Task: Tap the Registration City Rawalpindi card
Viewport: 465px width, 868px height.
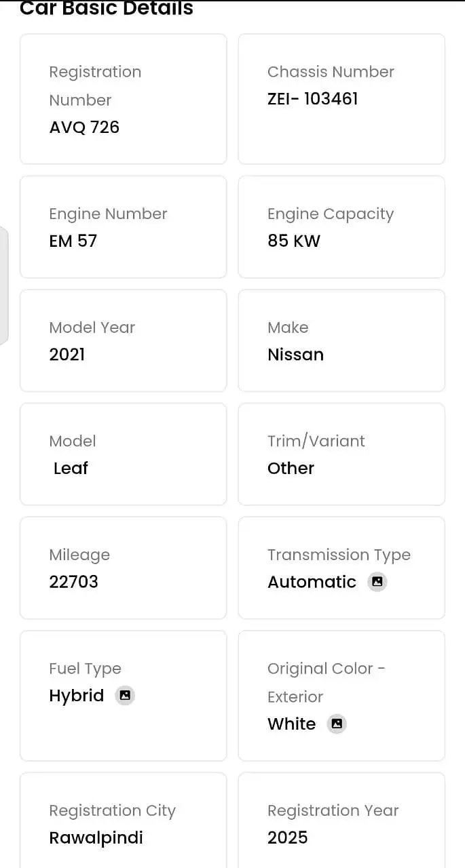Action: point(123,822)
